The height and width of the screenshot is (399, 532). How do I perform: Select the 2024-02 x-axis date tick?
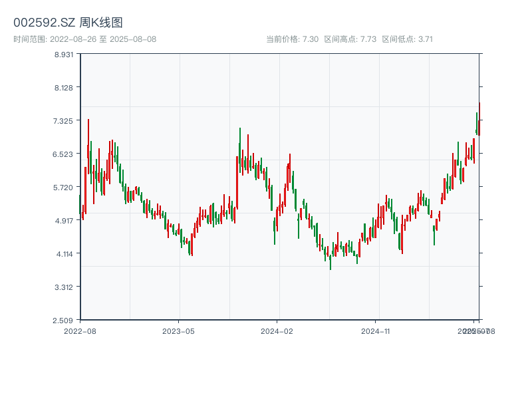(x=277, y=331)
